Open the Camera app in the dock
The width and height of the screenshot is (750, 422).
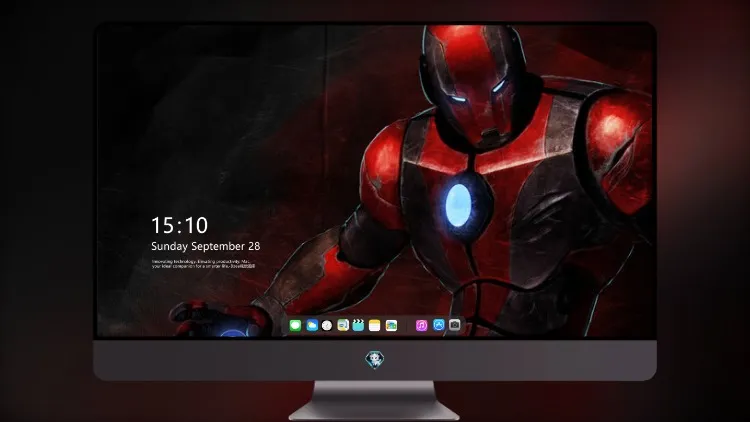point(455,325)
